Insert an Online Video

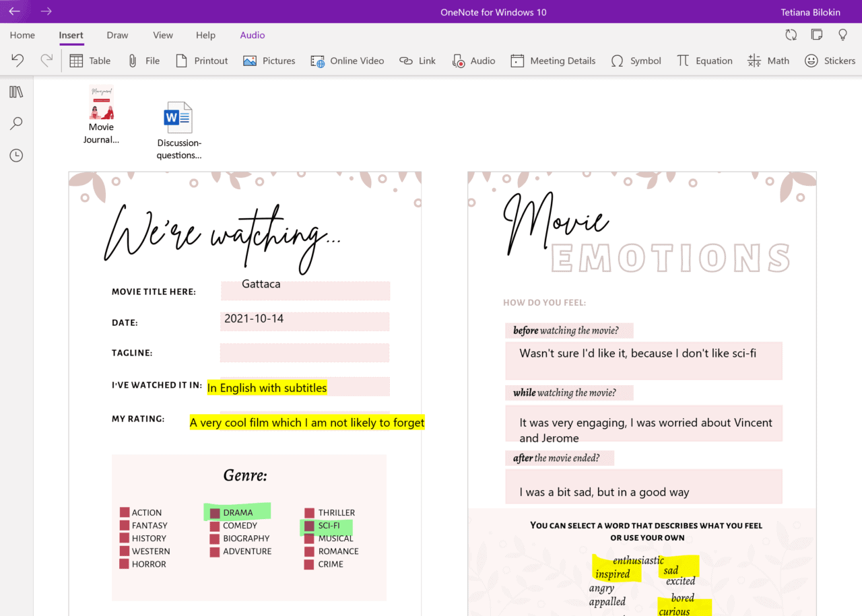[347, 61]
